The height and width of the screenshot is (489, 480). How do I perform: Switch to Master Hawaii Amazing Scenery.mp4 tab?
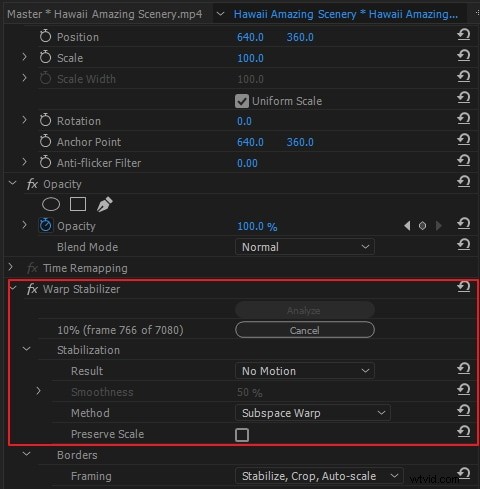pyautogui.click(x=105, y=14)
